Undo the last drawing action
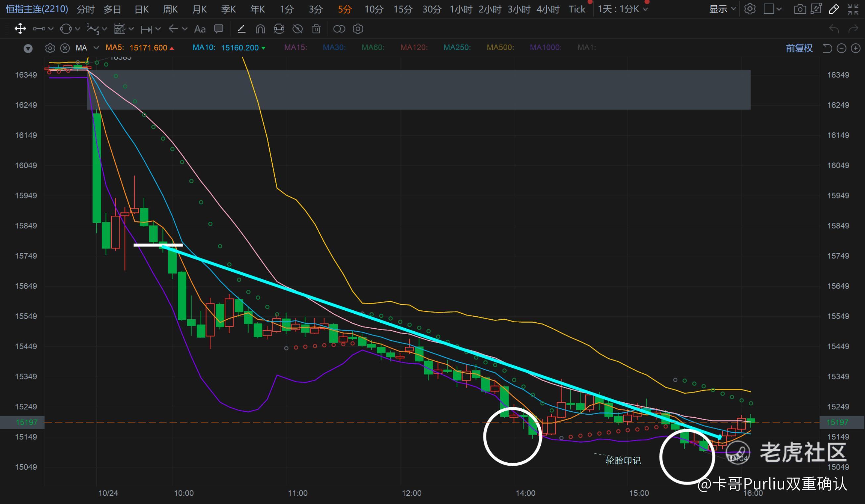Image resolution: width=865 pixels, height=504 pixels. (834, 29)
